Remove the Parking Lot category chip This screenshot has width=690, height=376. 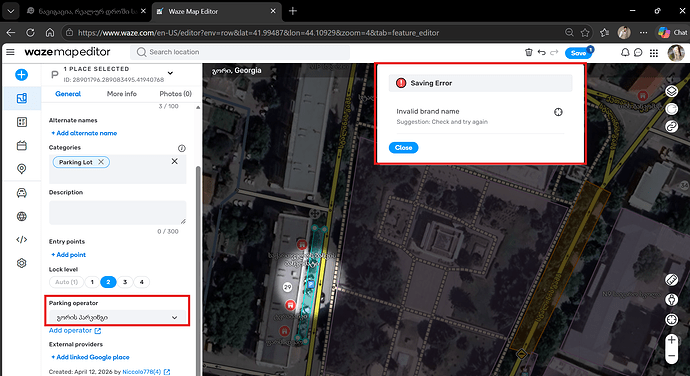[101, 162]
